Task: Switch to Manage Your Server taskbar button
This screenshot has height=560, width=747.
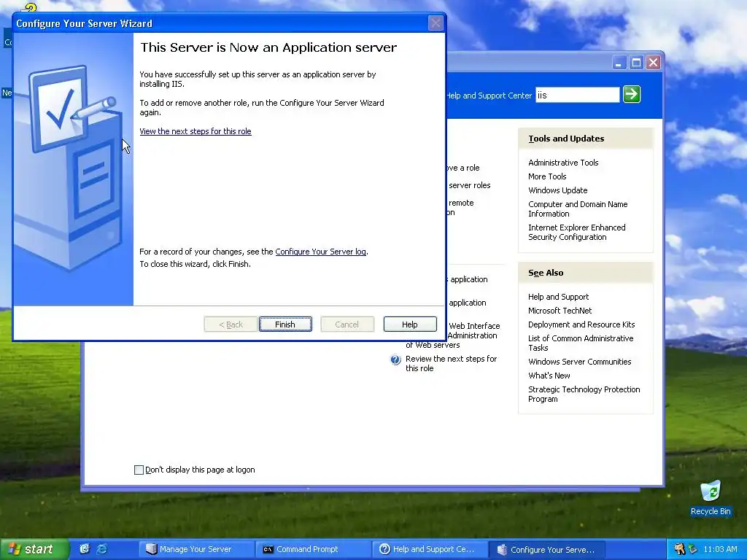Action: tap(196, 549)
